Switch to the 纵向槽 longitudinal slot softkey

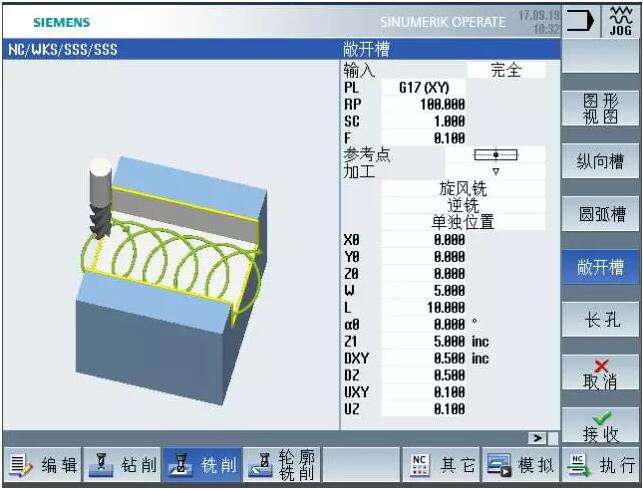pos(601,162)
